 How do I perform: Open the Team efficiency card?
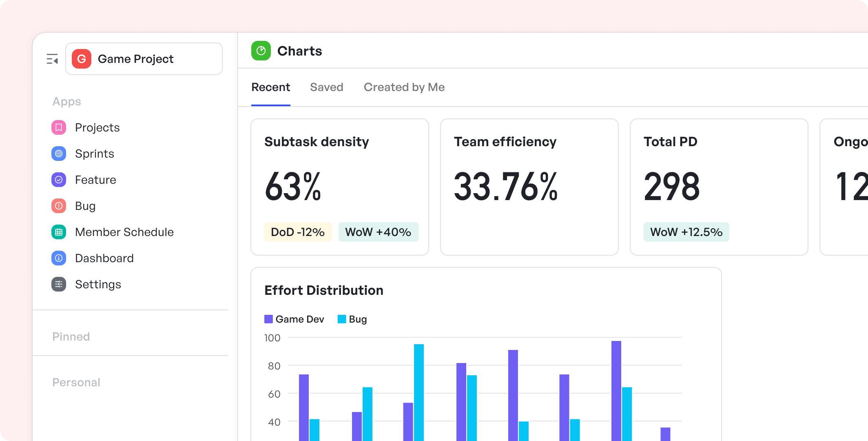pos(529,187)
